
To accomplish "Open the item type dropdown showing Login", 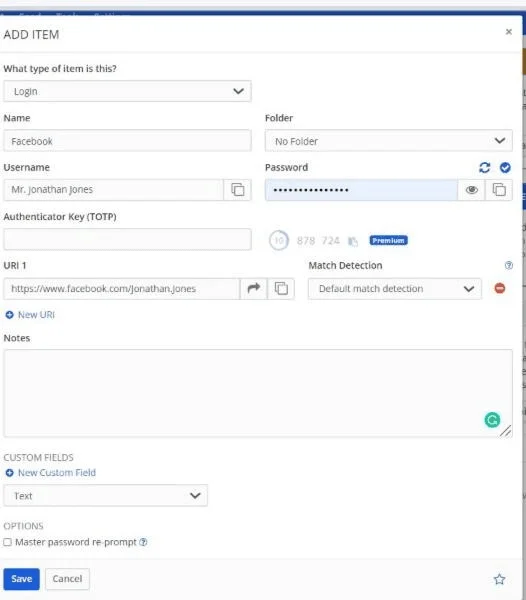I will click(127, 91).
